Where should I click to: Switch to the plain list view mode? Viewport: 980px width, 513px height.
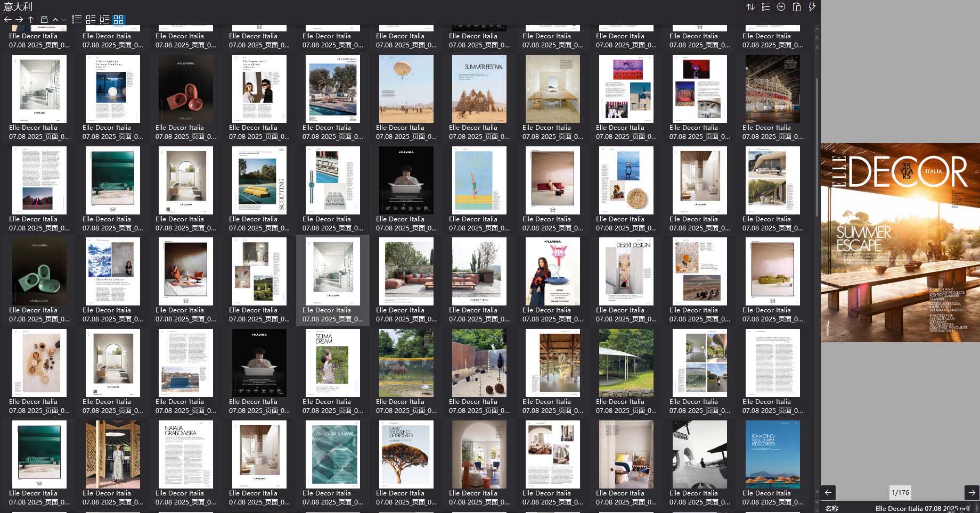(x=77, y=20)
